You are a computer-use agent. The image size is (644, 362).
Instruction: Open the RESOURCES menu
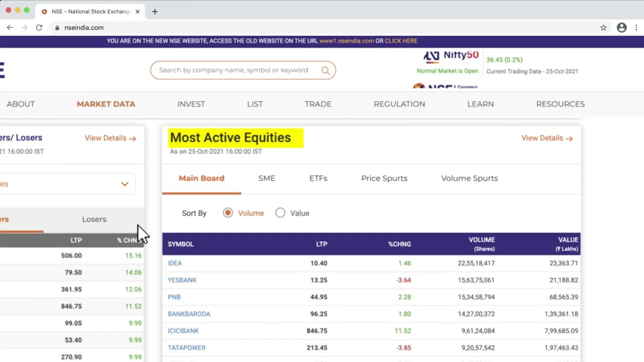560,104
